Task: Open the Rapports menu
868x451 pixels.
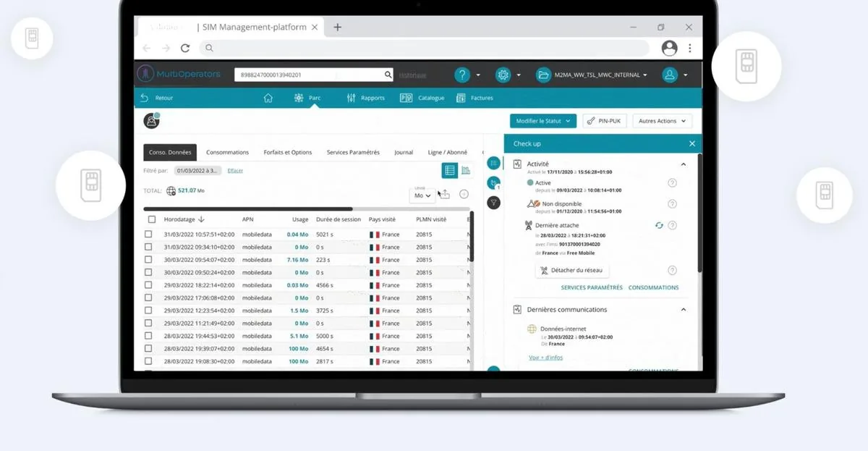Action: (365, 98)
